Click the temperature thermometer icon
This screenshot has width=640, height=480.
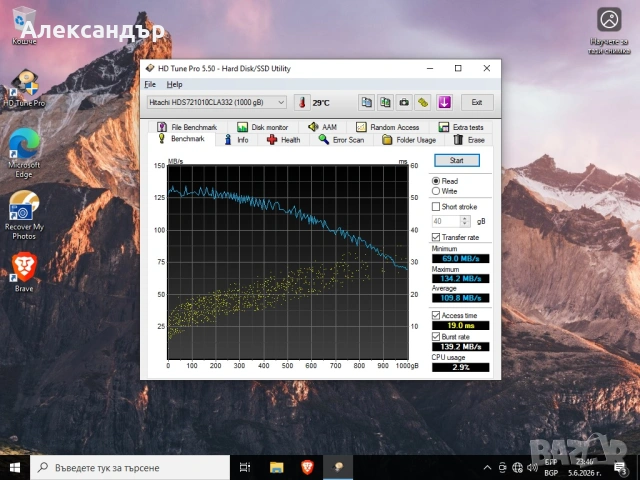click(x=302, y=102)
